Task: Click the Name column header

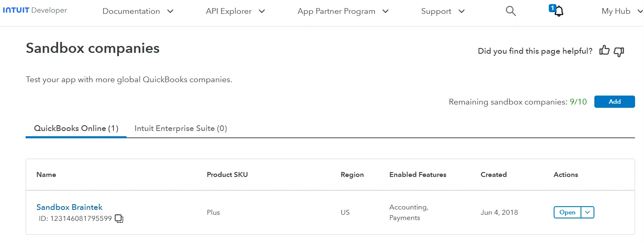Action: tap(46, 174)
